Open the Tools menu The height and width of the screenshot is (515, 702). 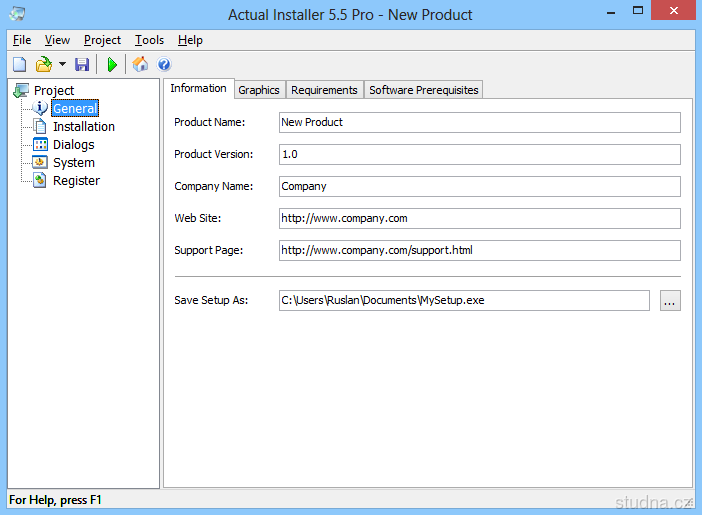pyautogui.click(x=149, y=40)
